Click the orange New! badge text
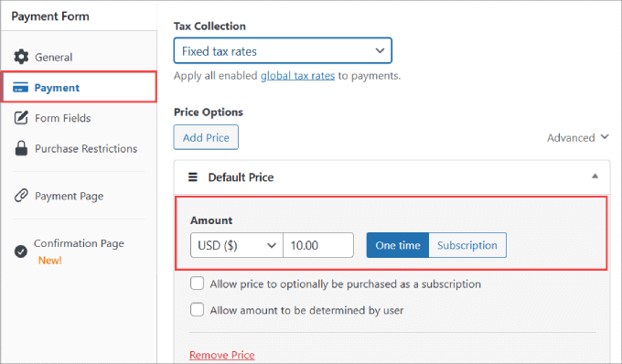This screenshot has width=622, height=364. [50, 261]
